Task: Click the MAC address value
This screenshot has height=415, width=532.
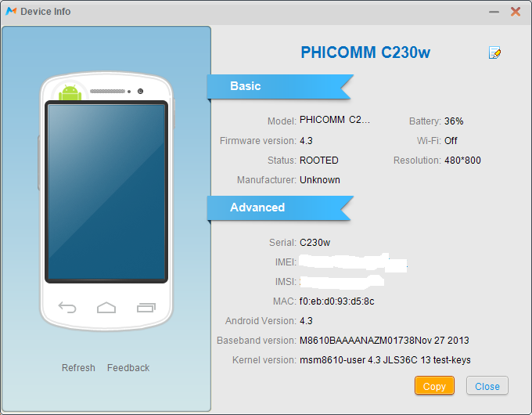Action: pyautogui.click(x=337, y=301)
